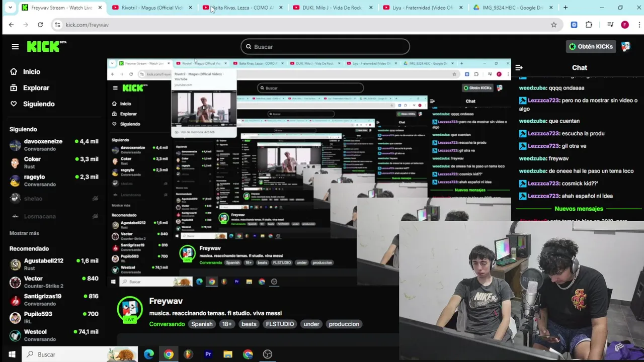Viewport: 644px width, 362px height.
Task: Close the Freywav Stream tab
Action: click(x=100, y=8)
